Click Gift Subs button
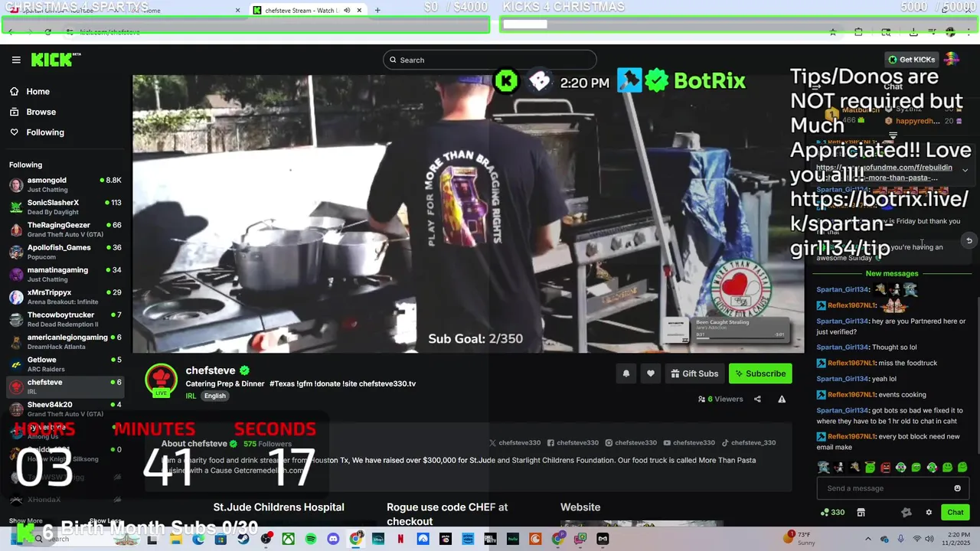980x551 pixels. click(x=694, y=373)
